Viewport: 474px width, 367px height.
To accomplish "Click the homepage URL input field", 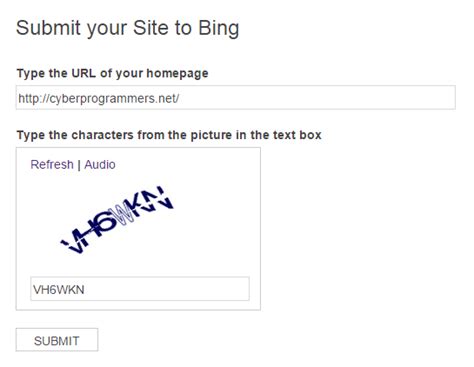I will click(x=235, y=97).
